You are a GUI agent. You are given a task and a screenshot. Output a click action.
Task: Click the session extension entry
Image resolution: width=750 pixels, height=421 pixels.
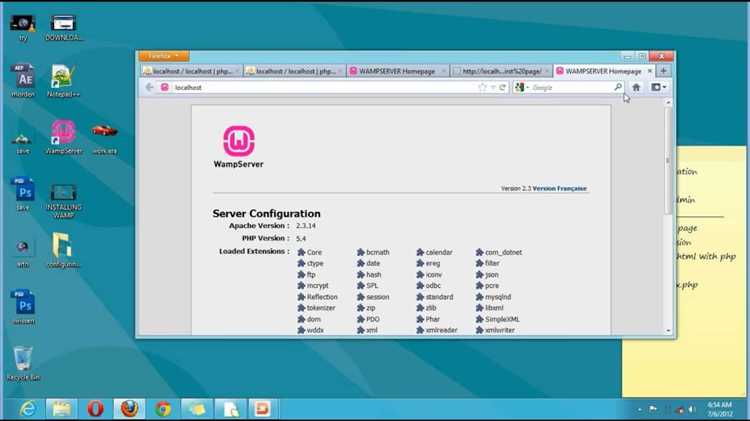(373, 297)
